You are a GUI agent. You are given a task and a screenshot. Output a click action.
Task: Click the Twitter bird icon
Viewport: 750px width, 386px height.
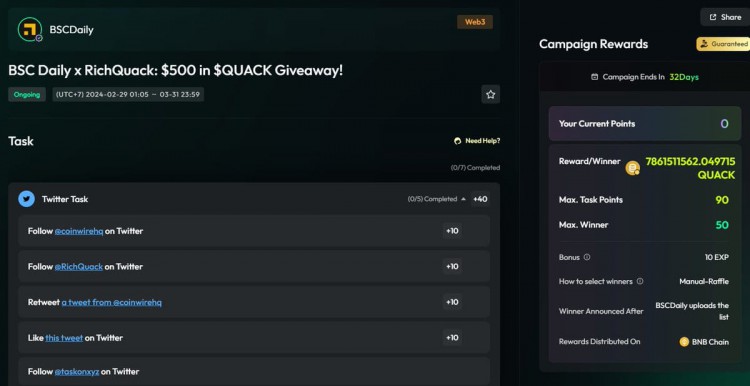pyautogui.click(x=26, y=199)
